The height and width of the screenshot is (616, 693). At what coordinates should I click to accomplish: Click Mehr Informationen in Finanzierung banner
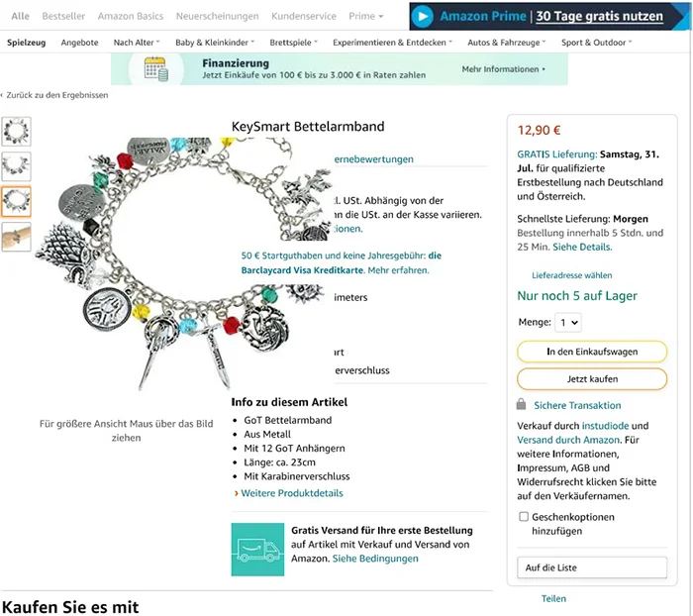pyautogui.click(x=503, y=69)
